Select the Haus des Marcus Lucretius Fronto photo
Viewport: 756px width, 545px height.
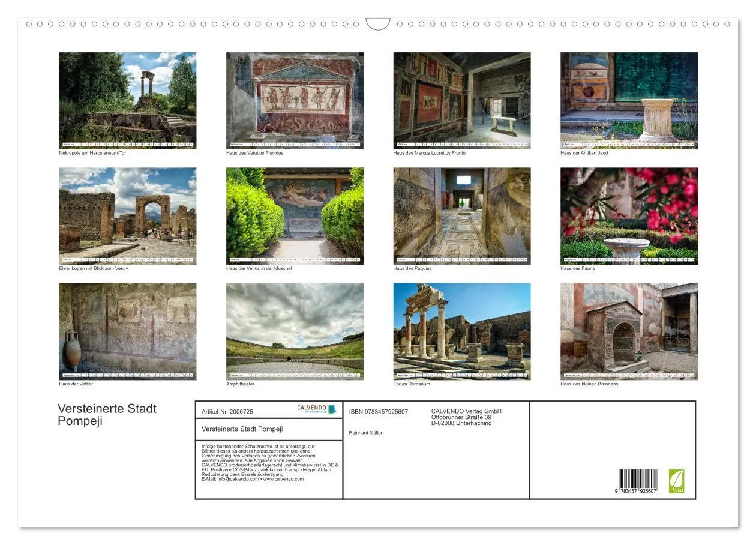461,99
